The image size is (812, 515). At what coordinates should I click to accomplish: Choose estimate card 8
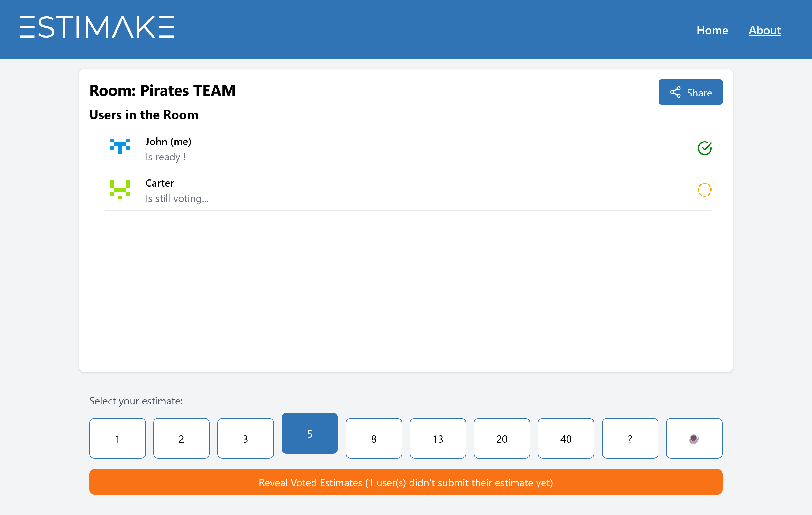pos(374,438)
